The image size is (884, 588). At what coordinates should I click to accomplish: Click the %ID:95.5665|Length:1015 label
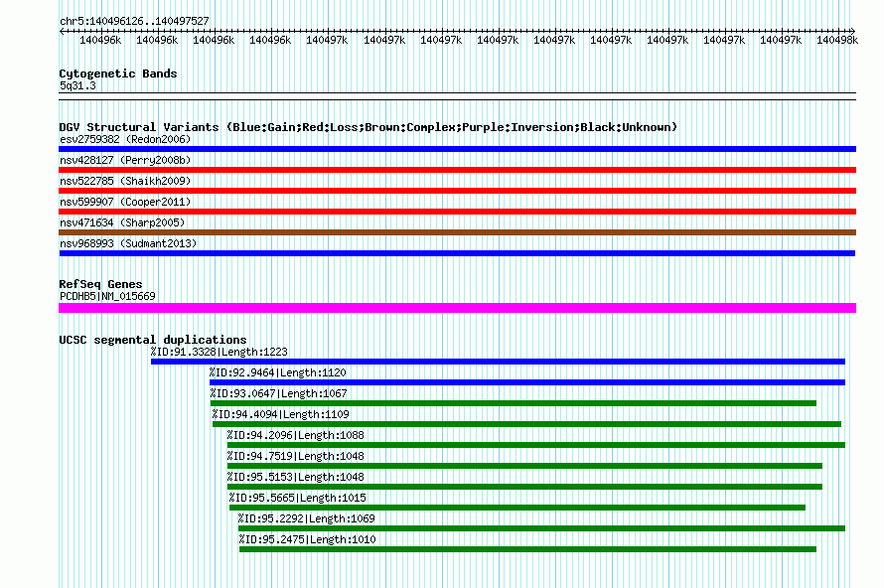coord(298,498)
